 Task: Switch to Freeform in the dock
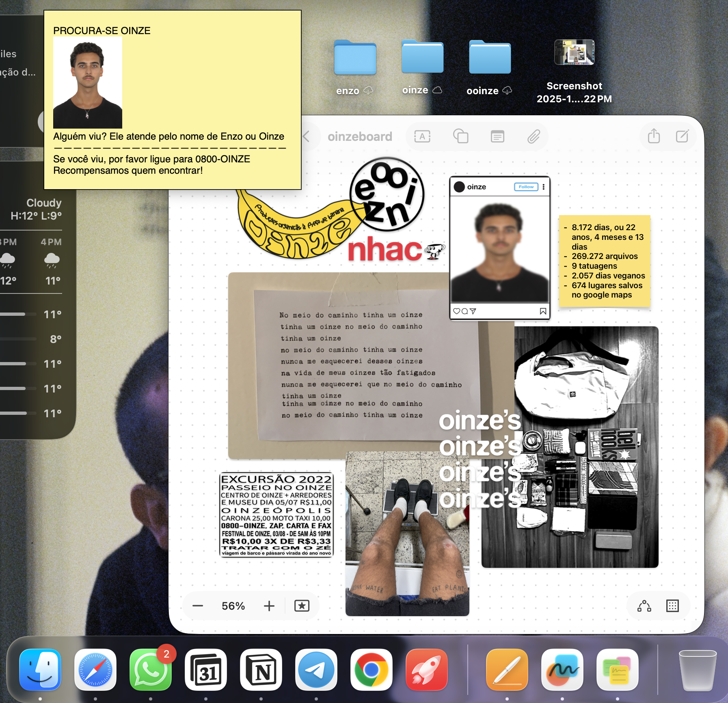tap(562, 669)
